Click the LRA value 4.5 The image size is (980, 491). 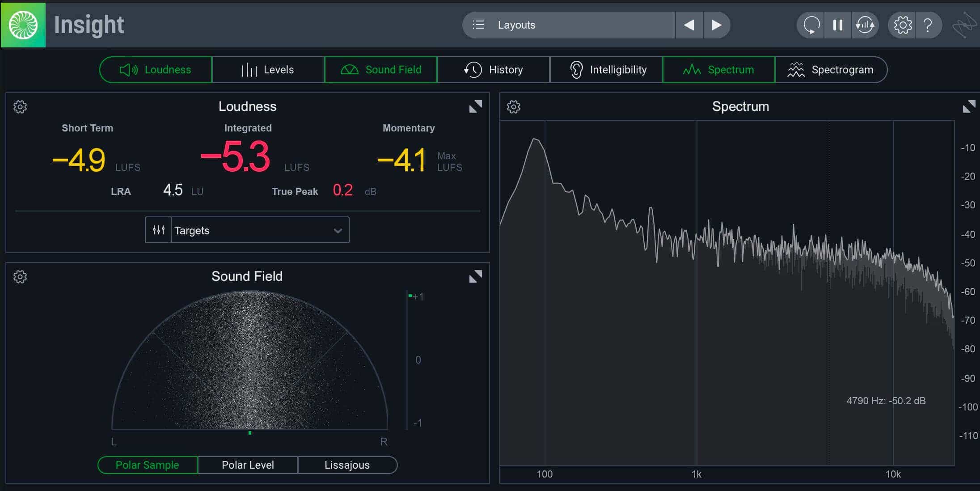tap(173, 190)
